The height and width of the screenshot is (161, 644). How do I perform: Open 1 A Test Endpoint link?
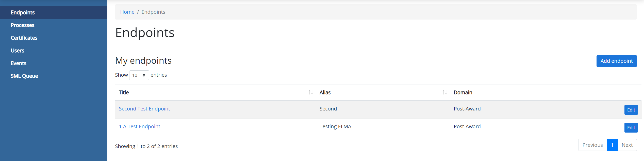pyautogui.click(x=139, y=126)
